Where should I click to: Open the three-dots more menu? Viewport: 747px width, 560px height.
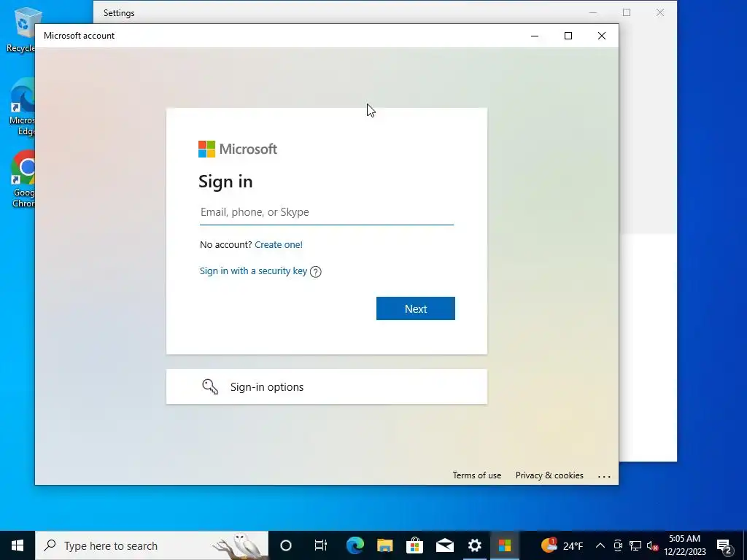pos(604,476)
